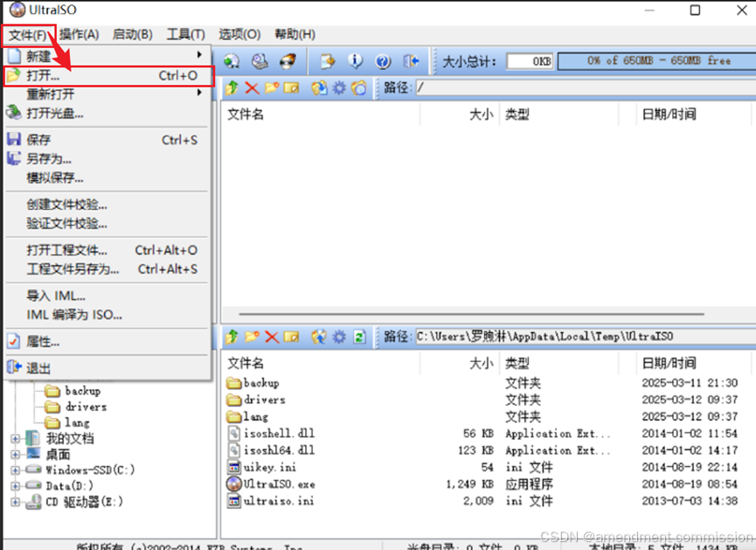Expand 我的文档 tree node
The width and height of the screenshot is (756, 550).
(16, 439)
